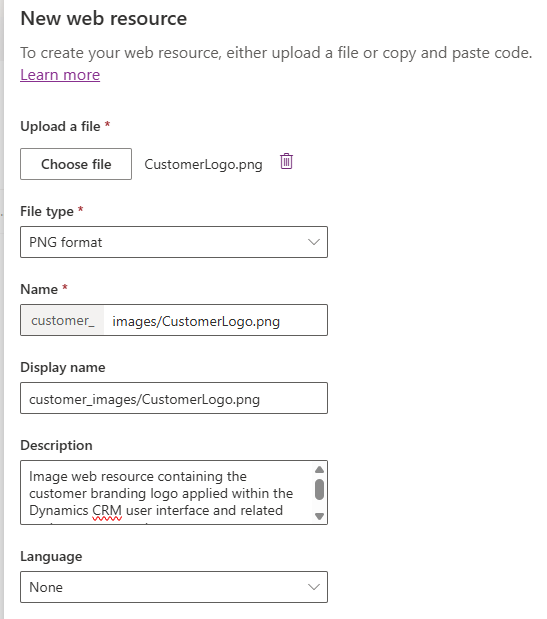Viewport: 547px width, 619px height.
Task: Click the description scrollbar up arrow
Action: coord(319,469)
